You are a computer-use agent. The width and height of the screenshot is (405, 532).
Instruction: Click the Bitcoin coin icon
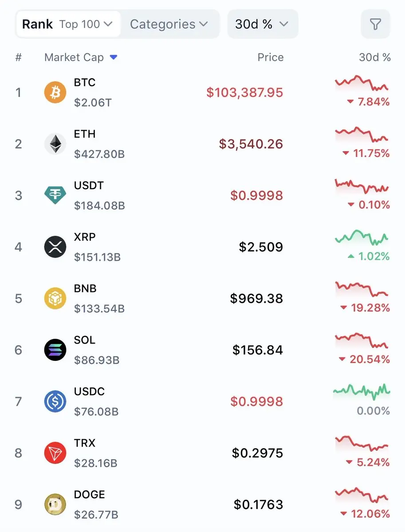coord(55,93)
